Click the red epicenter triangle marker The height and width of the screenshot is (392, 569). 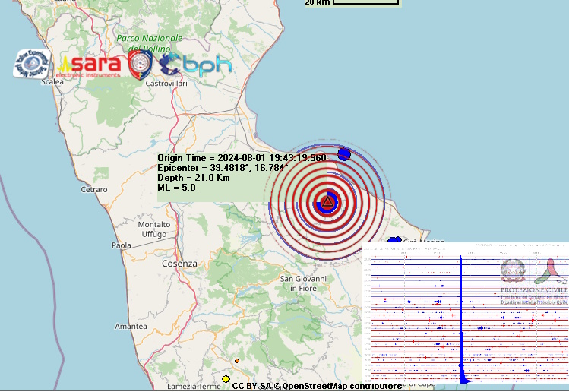pos(327,202)
